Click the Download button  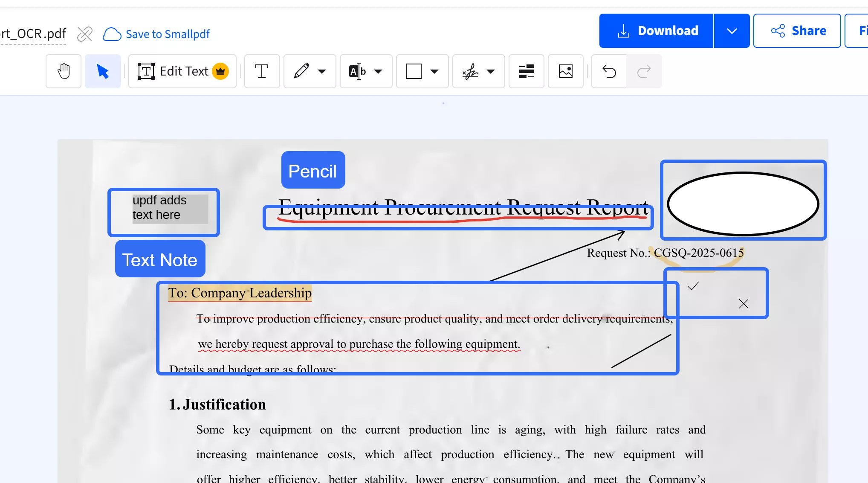click(657, 31)
